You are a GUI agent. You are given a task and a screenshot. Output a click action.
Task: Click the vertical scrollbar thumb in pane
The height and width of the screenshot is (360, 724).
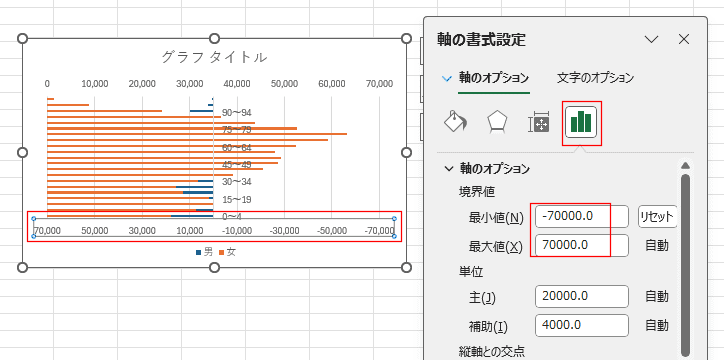pyautogui.click(x=686, y=264)
